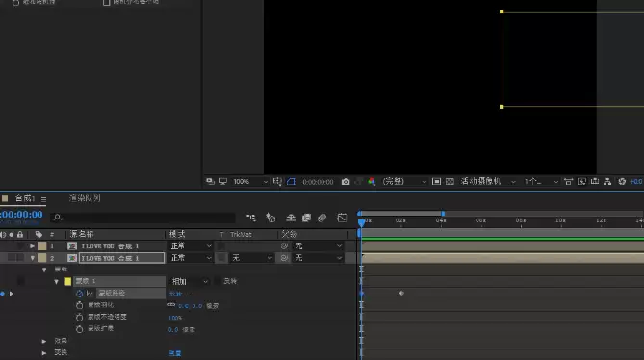Toggle mask and shape path visibility icon

292,181
